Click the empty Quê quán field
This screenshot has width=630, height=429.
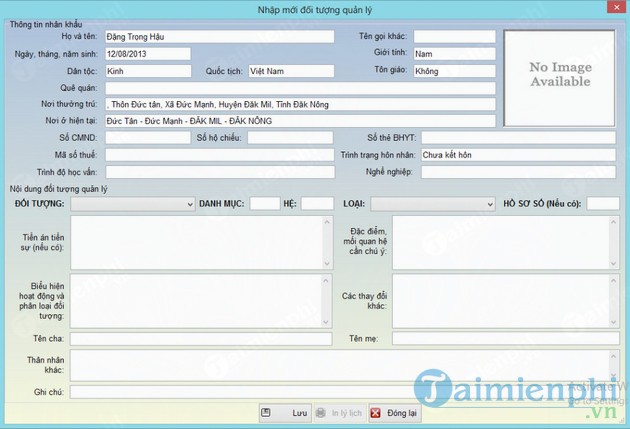click(300, 88)
